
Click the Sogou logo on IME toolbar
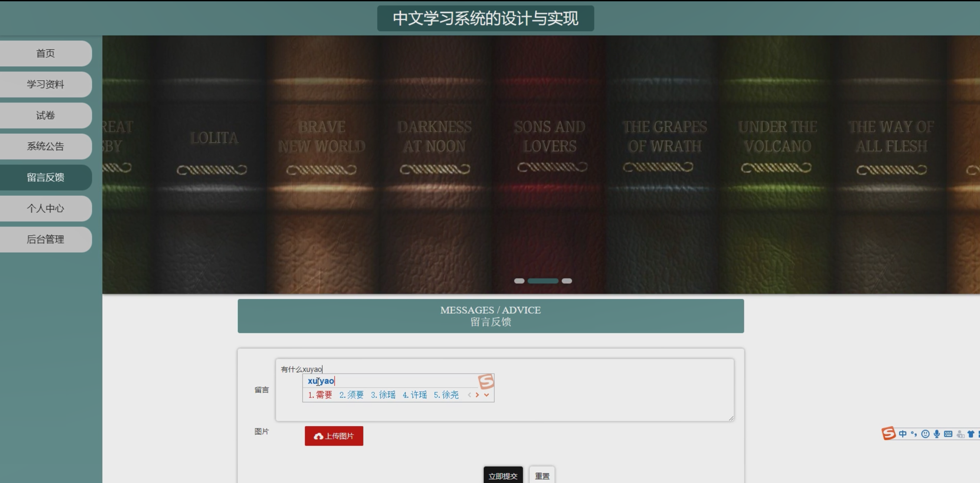pos(888,433)
